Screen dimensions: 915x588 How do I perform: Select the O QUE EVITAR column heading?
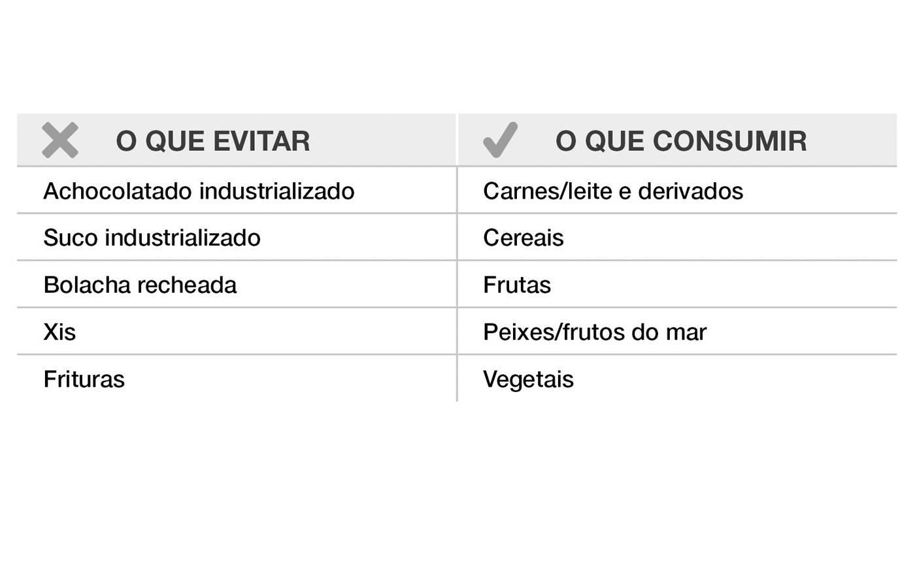tap(213, 141)
